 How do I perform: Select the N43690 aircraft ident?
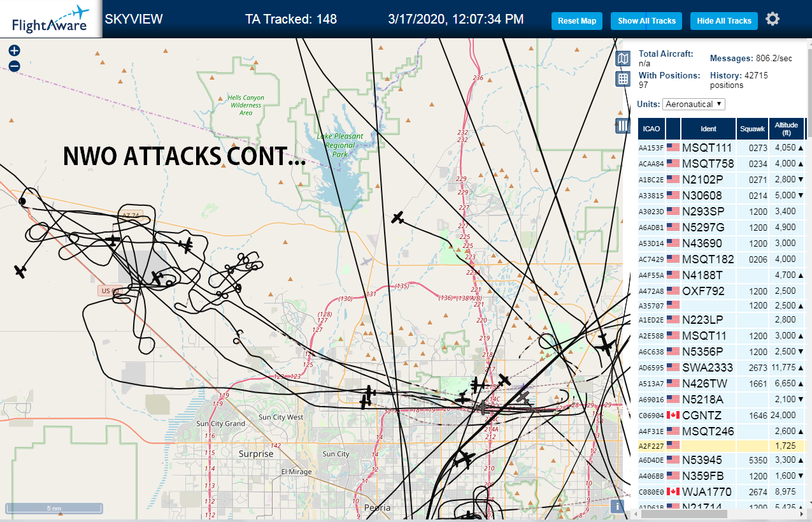click(702, 243)
